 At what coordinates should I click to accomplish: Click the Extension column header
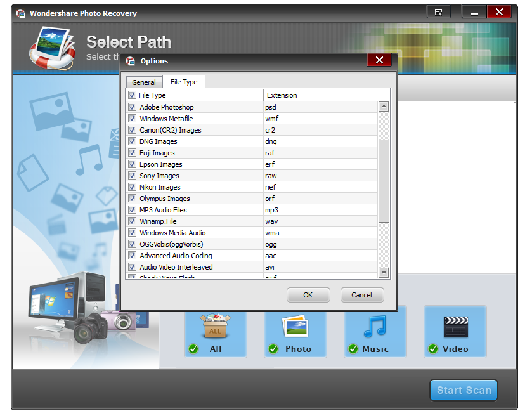pyautogui.click(x=282, y=95)
